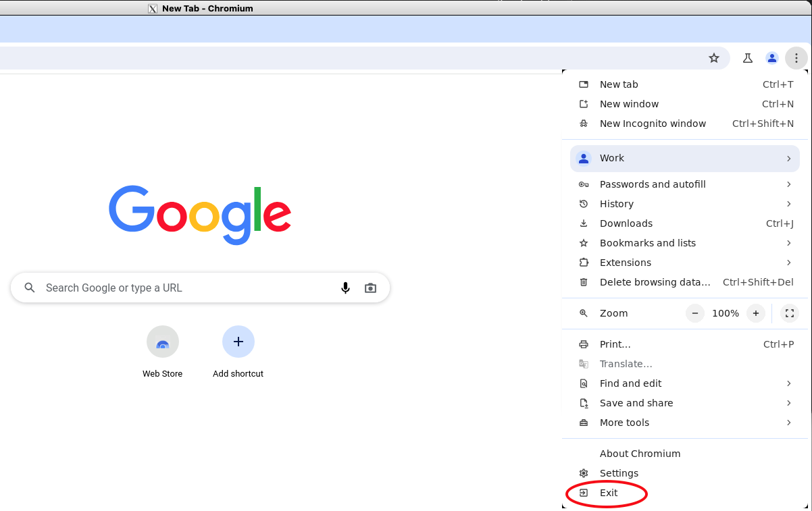
Task: Click the Settings gear icon in the menu
Action: click(x=584, y=473)
